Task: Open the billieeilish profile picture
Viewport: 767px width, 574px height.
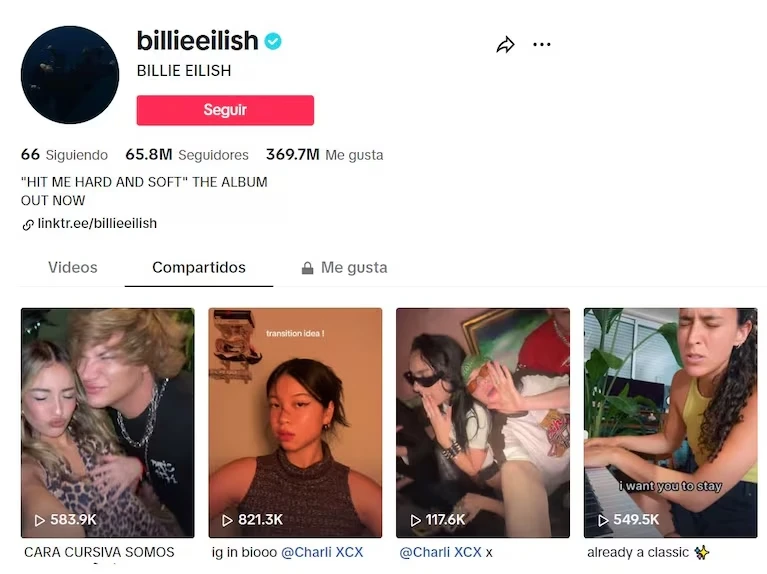Action: pos(70,75)
